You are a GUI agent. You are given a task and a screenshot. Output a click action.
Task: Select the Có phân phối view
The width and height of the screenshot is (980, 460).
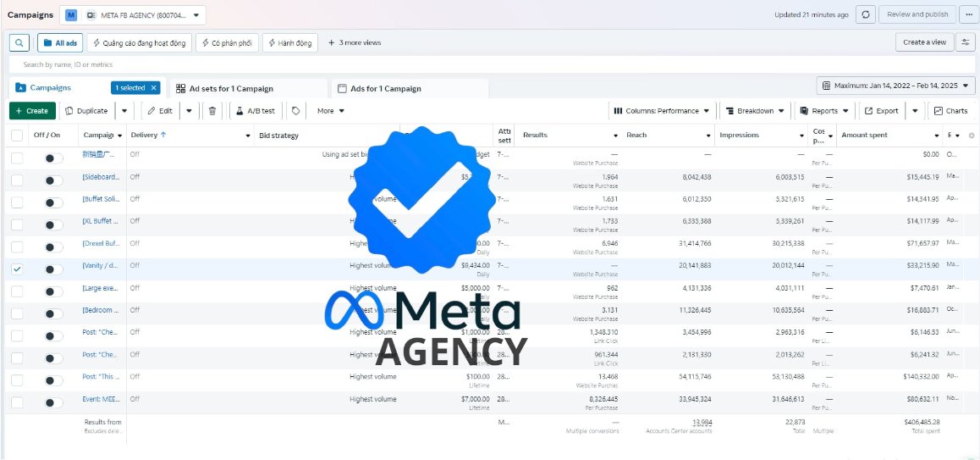click(x=227, y=42)
